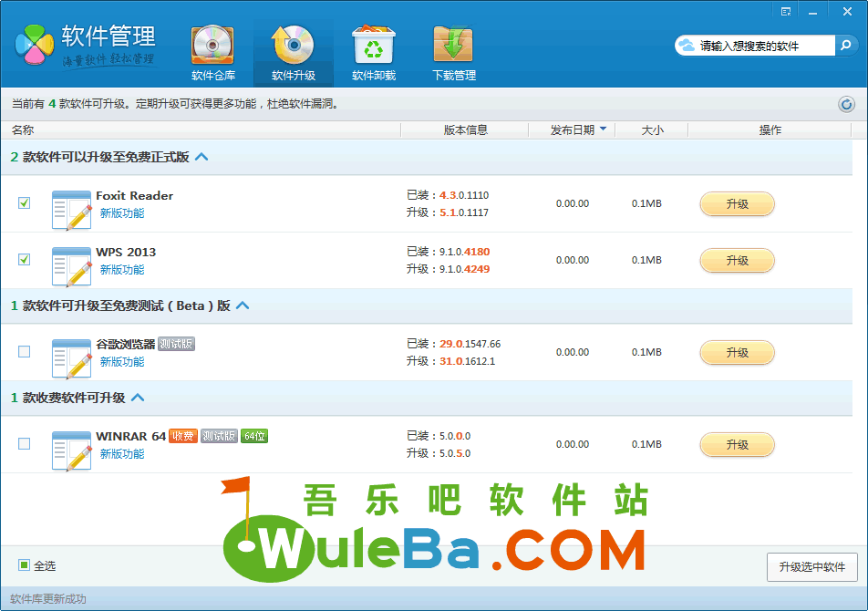Select the Foxit Reader name text
This screenshot has height=611, width=868.
click(135, 195)
